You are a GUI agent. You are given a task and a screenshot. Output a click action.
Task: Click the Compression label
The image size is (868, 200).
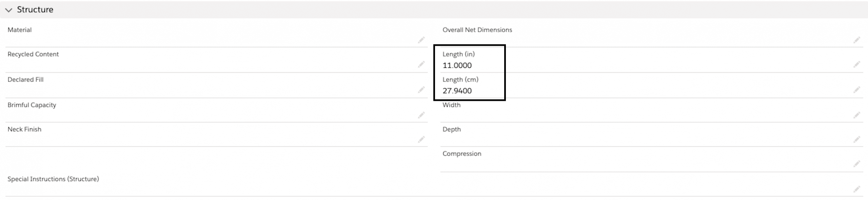(462, 154)
